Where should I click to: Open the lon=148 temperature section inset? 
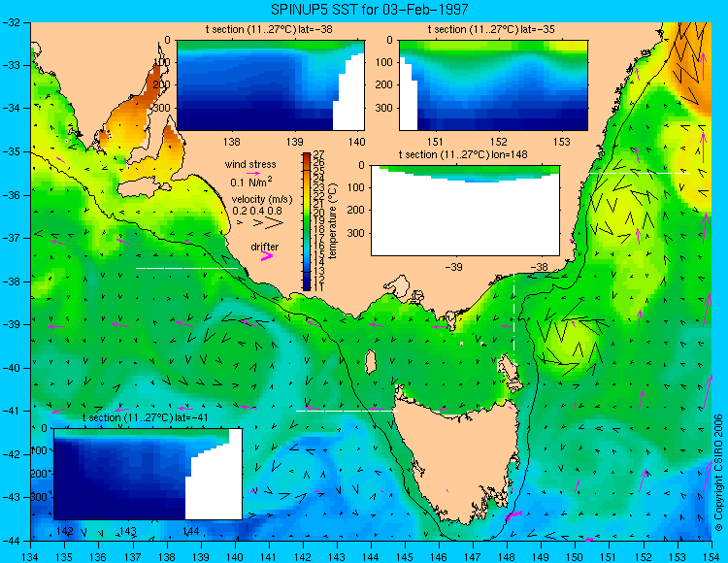(x=466, y=211)
